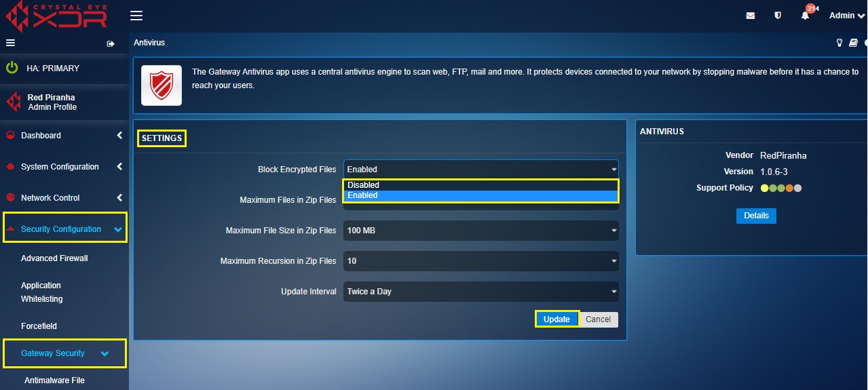
Task: Collapse the Security Configuration chevron
Action: (118, 230)
